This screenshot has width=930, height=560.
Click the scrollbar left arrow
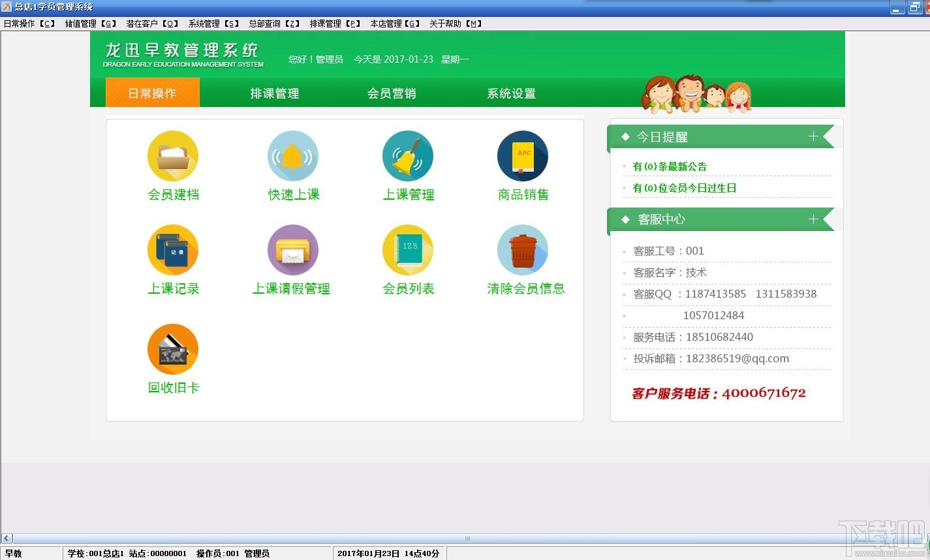[x=7, y=538]
